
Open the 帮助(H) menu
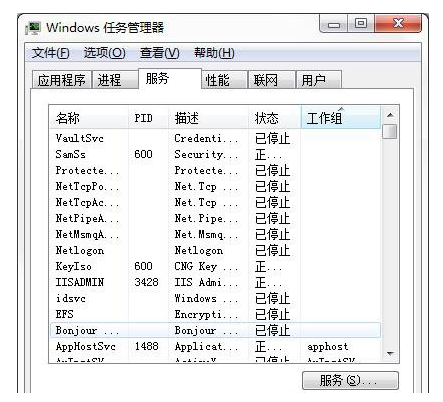coord(214,53)
